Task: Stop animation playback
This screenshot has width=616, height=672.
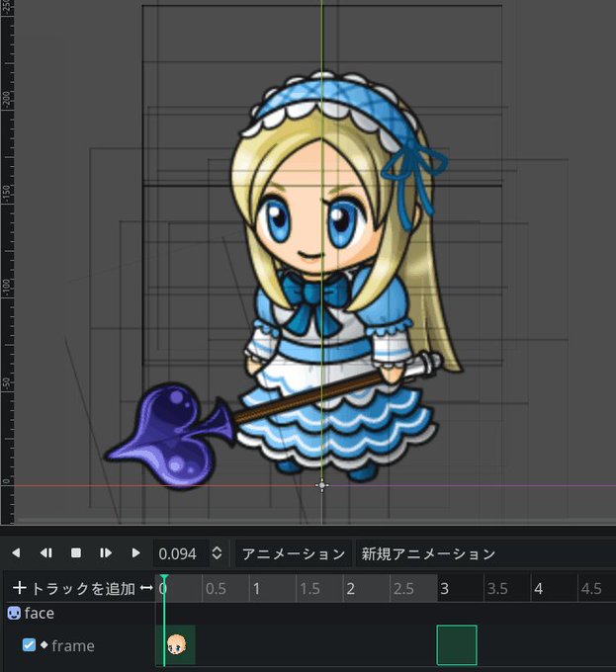Action: coord(76,552)
